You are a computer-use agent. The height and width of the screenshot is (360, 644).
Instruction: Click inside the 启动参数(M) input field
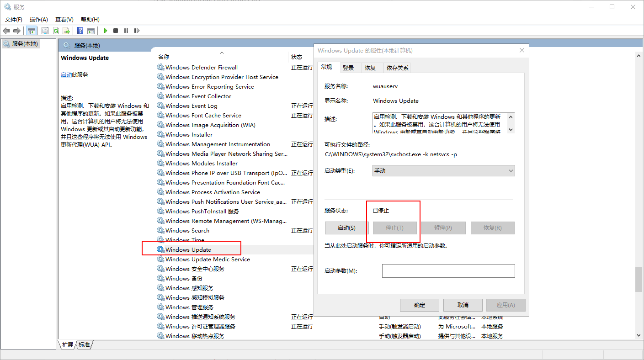[448, 271]
